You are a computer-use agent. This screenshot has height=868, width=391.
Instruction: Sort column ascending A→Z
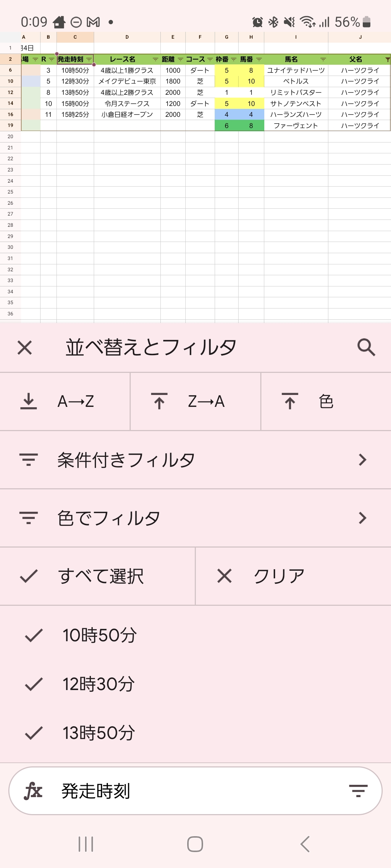pyautogui.click(x=65, y=401)
